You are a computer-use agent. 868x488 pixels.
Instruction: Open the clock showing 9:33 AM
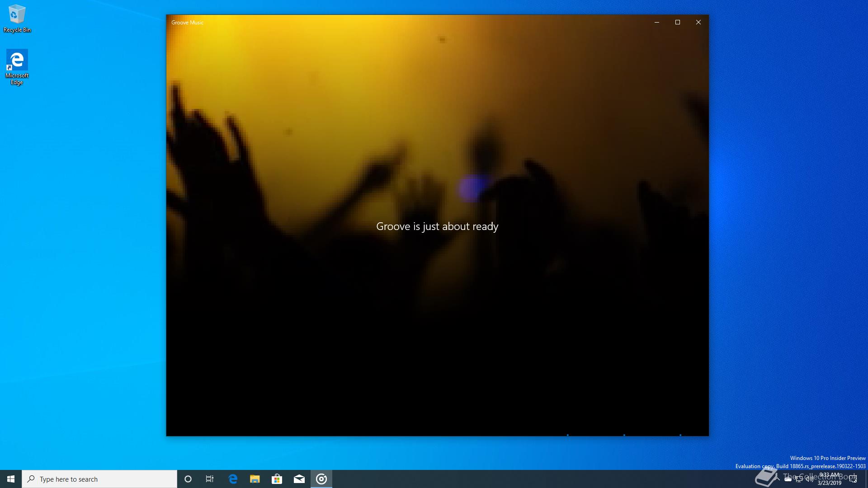830,479
